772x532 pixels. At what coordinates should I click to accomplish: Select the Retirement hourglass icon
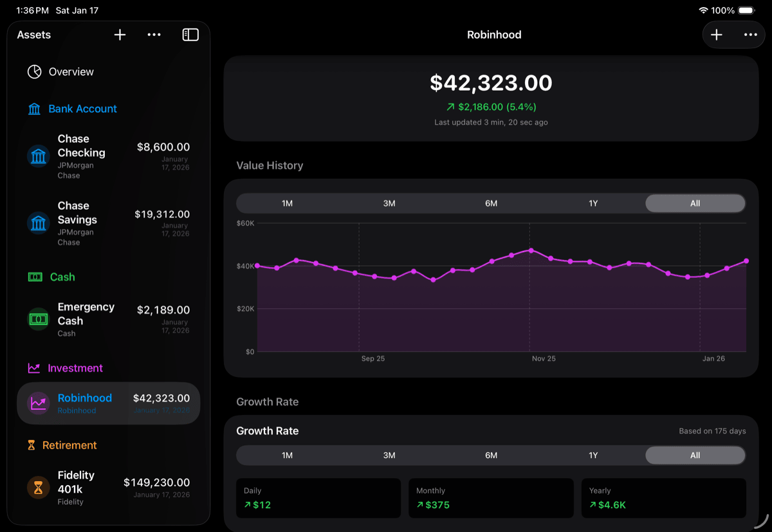coord(31,445)
